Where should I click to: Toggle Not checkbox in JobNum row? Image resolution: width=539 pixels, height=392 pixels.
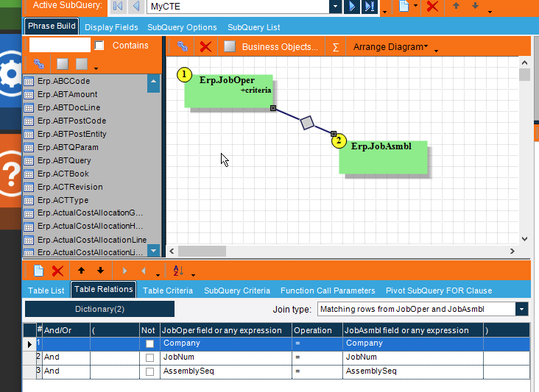pos(150,357)
